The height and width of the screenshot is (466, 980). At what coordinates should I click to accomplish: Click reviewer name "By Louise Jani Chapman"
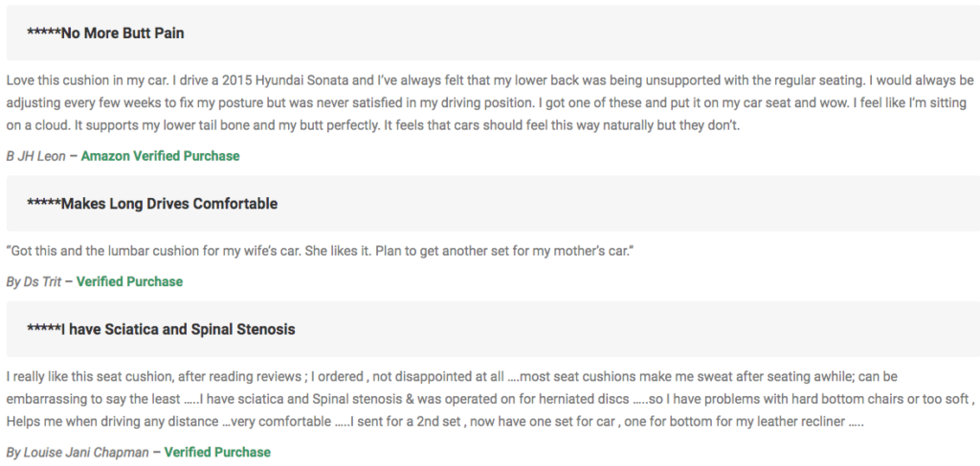pos(78,453)
